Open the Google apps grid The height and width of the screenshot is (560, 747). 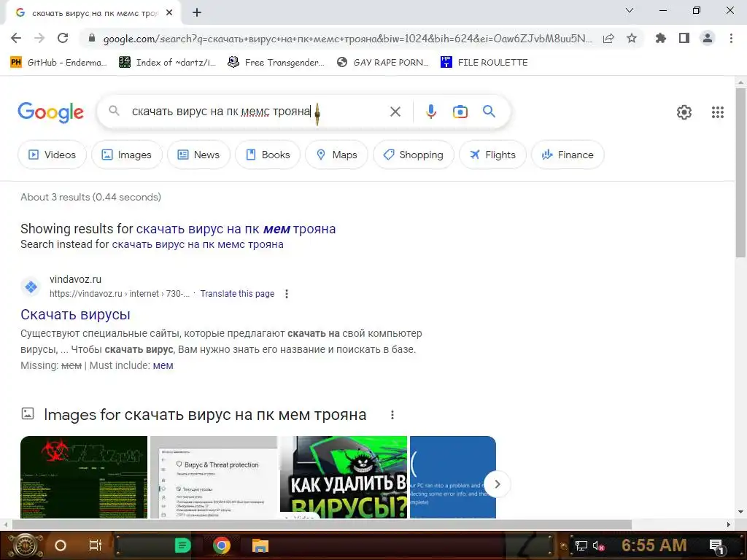tap(718, 112)
